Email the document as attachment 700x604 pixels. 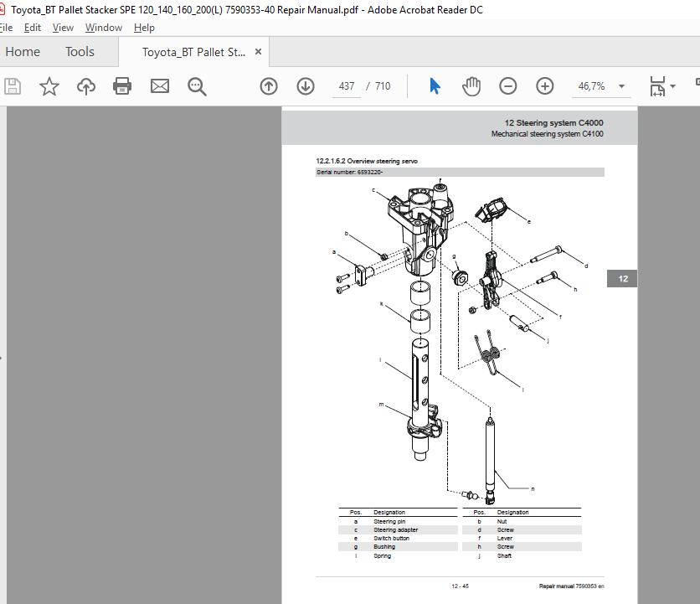point(159,85)
